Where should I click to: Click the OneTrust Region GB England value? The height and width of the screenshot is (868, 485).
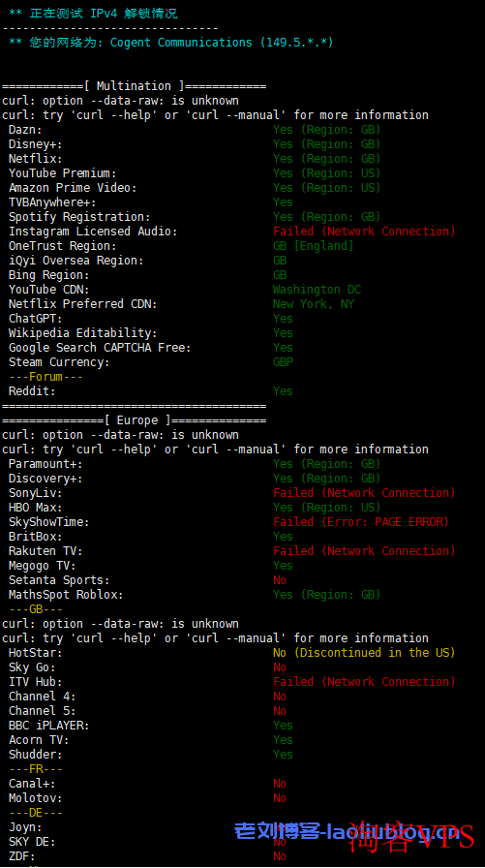click(x=314, y=246)
